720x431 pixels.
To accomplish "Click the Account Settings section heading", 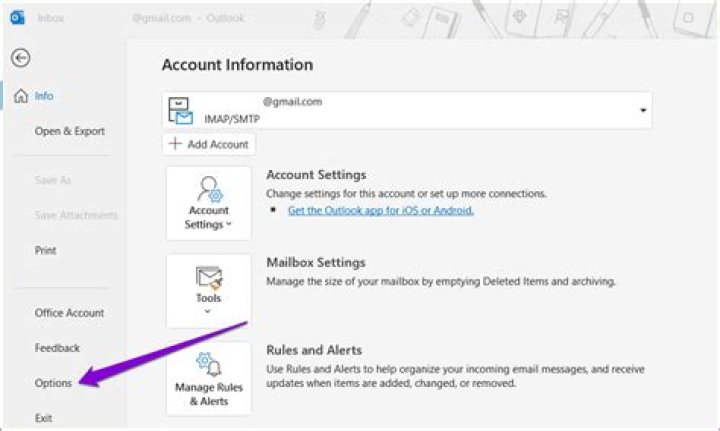I will (x=316, y=175).
